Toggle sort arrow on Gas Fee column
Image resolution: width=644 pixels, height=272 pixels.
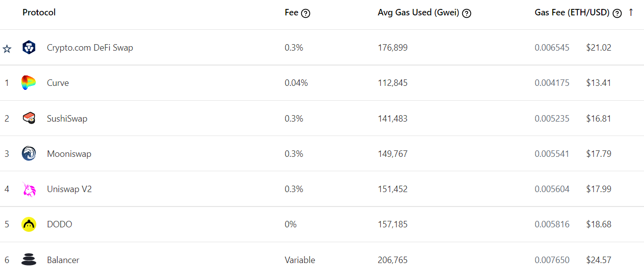pyautogui.click(x=631, y=12)
